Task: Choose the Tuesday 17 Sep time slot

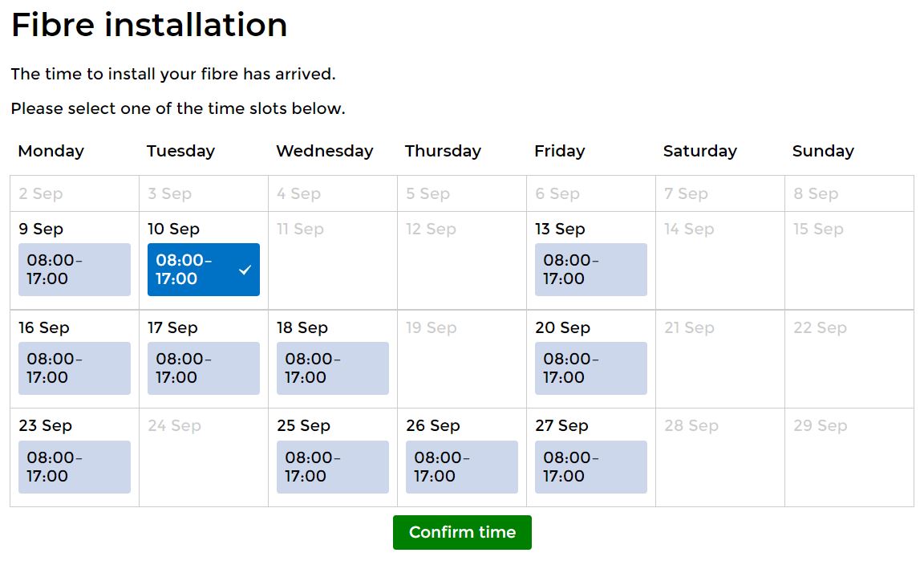Action: (x=203, y=368)
